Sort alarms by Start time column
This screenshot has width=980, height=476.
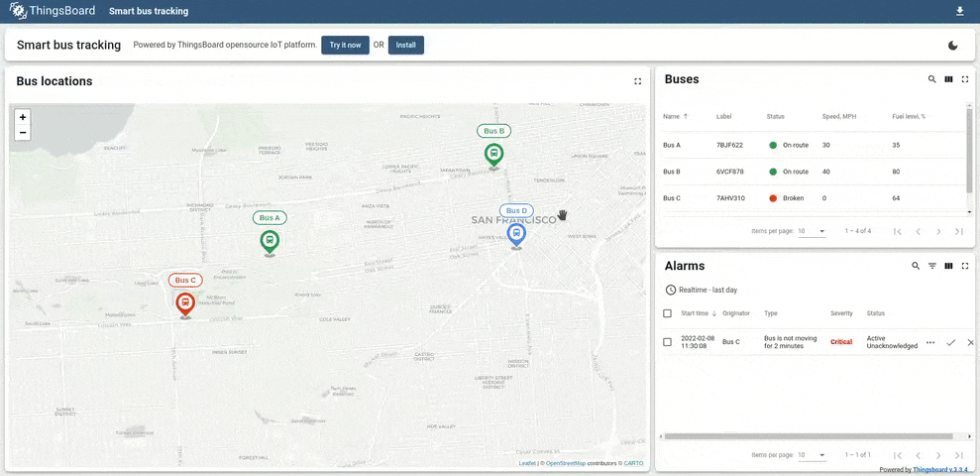(x=697, y=313)
